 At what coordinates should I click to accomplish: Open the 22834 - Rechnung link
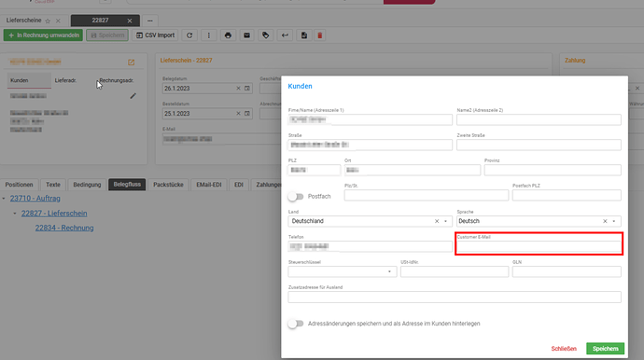64,228
